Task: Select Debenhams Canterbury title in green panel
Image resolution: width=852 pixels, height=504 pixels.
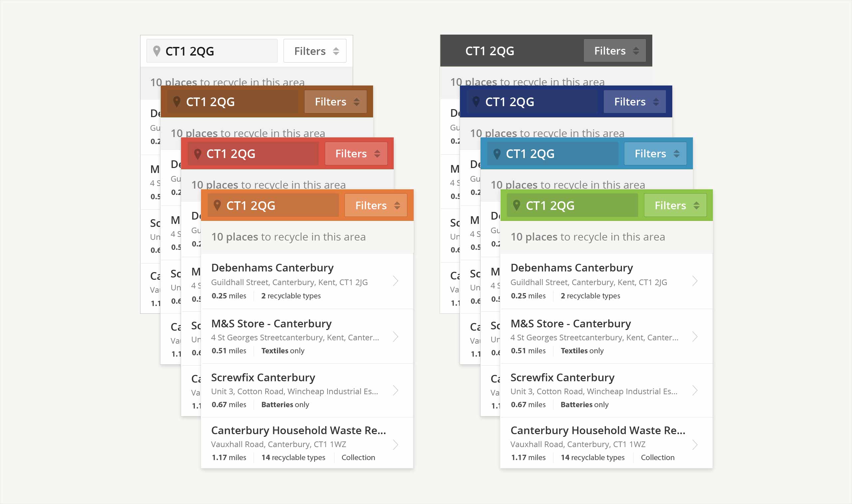Action: click(x=571, y=268)
